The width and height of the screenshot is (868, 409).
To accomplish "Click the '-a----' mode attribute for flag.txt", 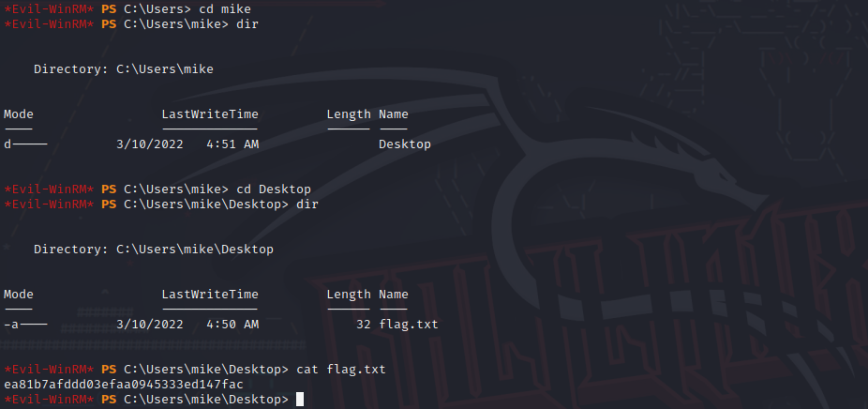I will 24,325.
